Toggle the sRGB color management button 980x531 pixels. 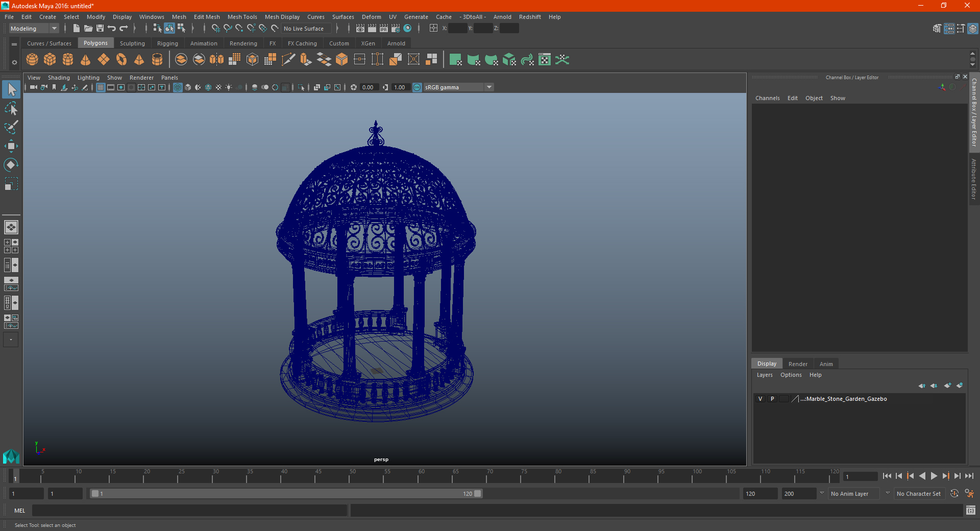pos(417,87)
